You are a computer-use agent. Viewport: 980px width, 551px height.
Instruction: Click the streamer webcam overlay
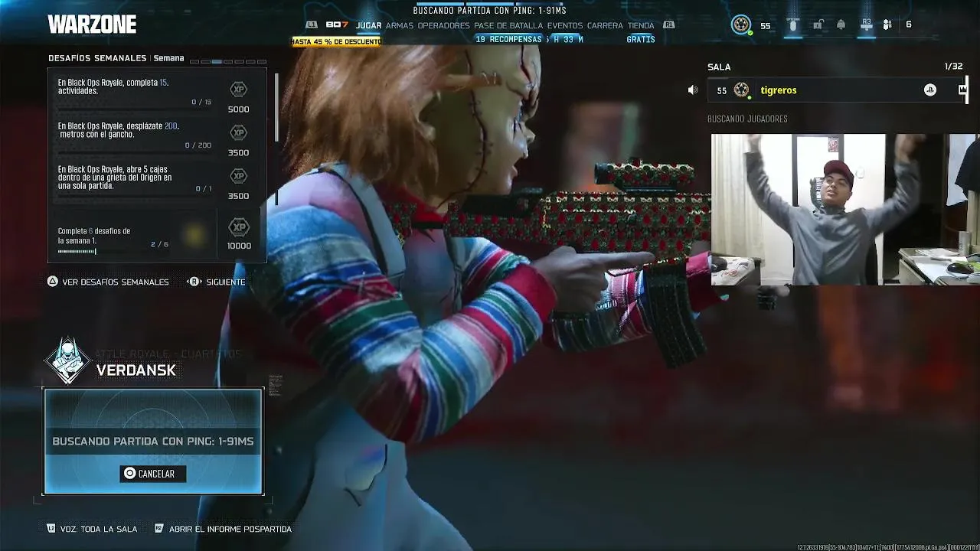click(x=844, y=210)
